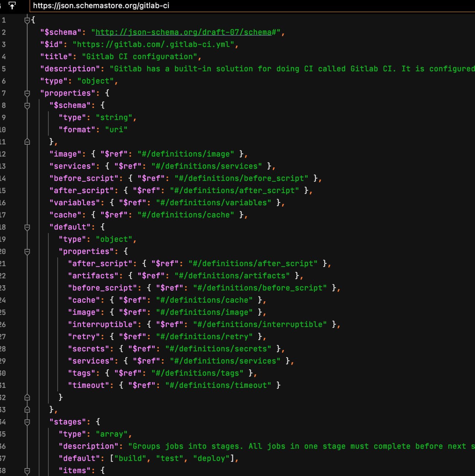475x476 pixels.
Task: Click the "uri" value
Action: [116, 129]
